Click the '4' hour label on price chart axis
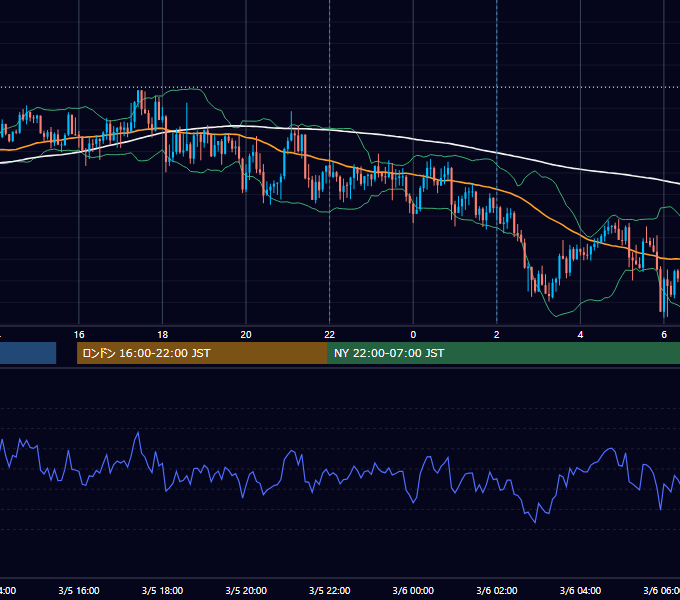Screen dimensions: 680x600 click(580, 335)
